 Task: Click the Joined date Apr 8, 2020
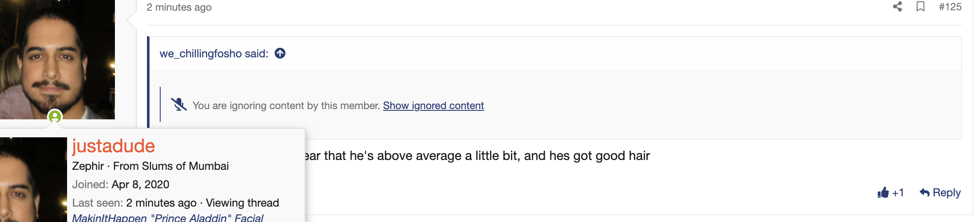(141, 184)
